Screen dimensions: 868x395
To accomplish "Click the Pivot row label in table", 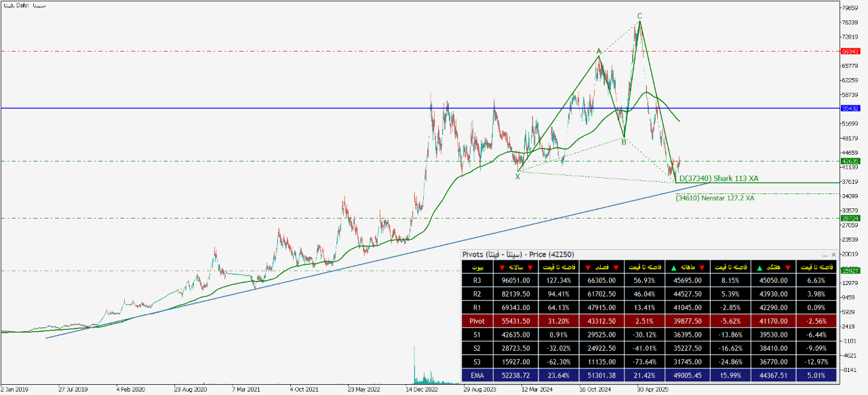I will pyautogui.click(x=477, y=320).
